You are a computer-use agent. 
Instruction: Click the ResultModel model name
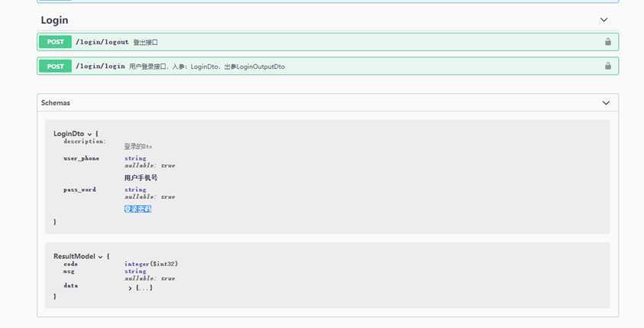pos(74,256)
